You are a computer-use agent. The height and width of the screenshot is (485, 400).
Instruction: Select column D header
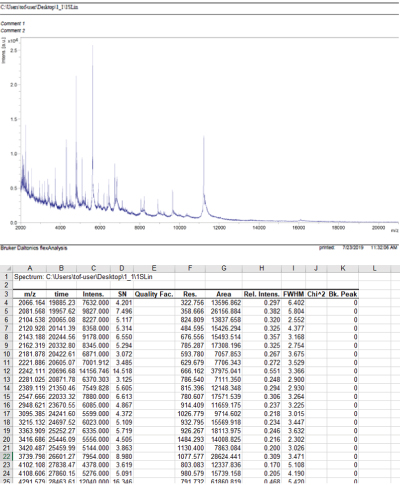pyautogui.click(x=122, y=269)
